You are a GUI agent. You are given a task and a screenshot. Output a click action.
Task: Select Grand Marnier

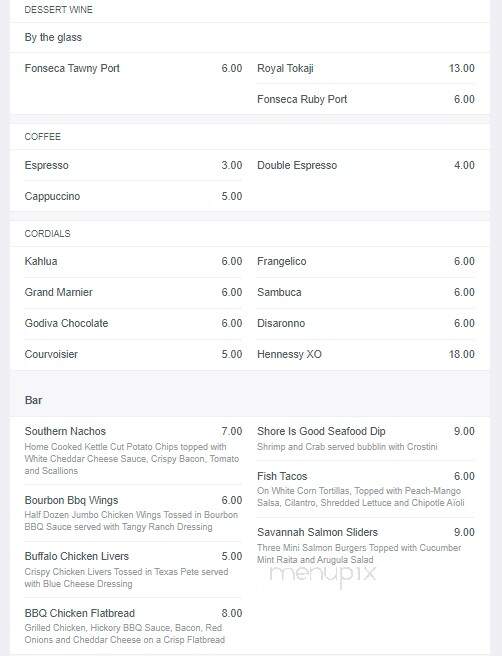[x=59, y=292]
